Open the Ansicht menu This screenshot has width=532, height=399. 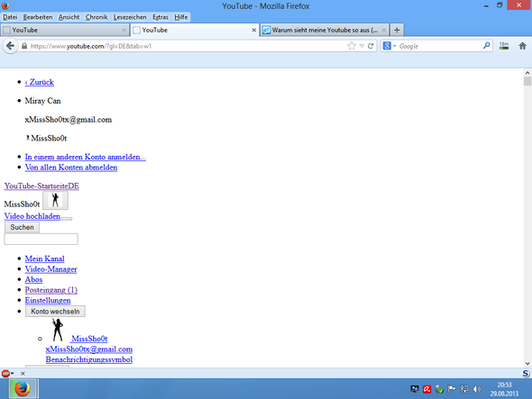point(69,17)
